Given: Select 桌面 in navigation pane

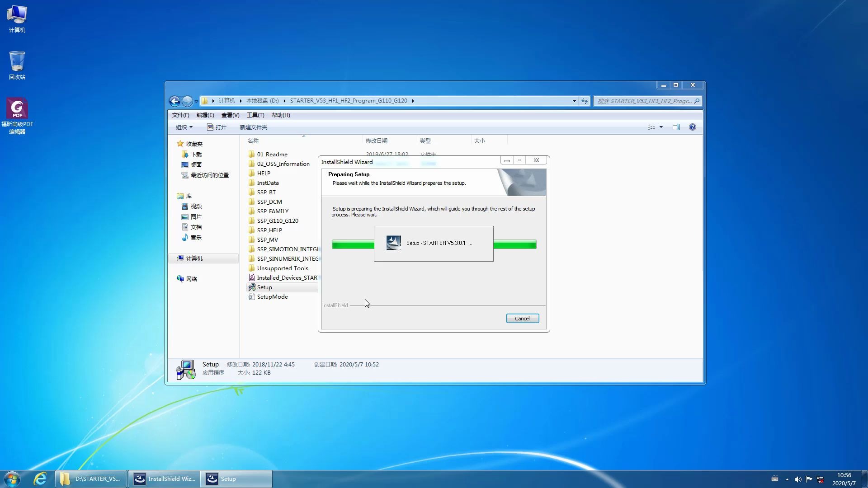Looking at the screenshot, I should pos(192,164).
